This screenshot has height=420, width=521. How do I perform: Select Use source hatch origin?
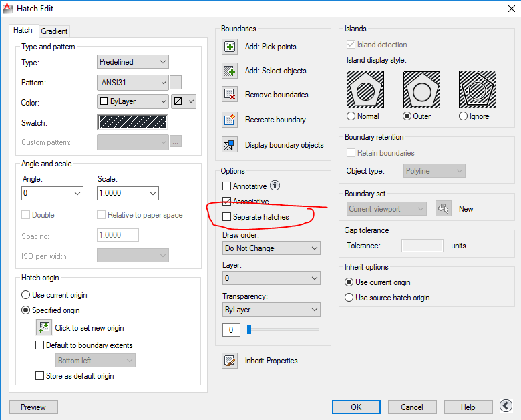(x=349, y=297)
